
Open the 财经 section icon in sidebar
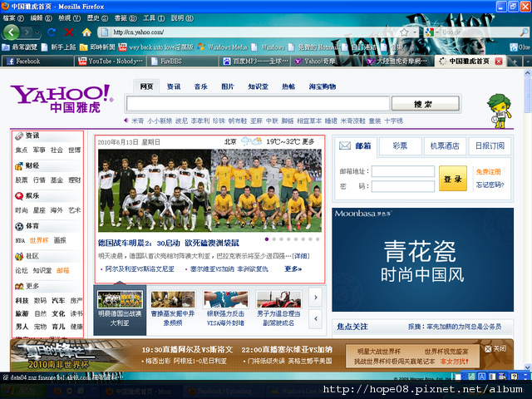19,166
